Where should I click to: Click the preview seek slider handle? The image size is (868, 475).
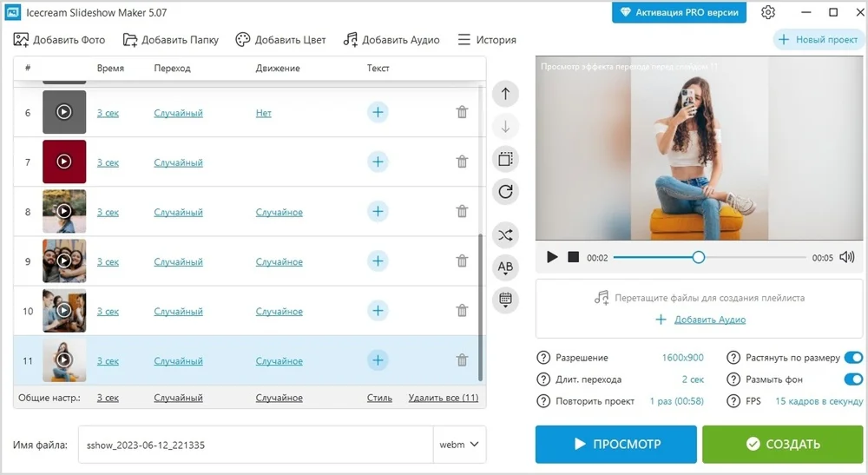click(698, 257)
